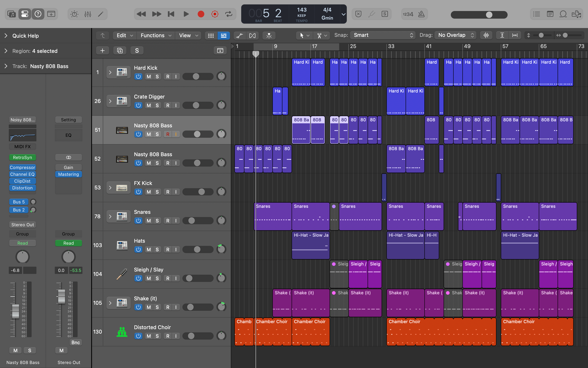
Task: Solo the Snares track
Action: pos(157,220)
